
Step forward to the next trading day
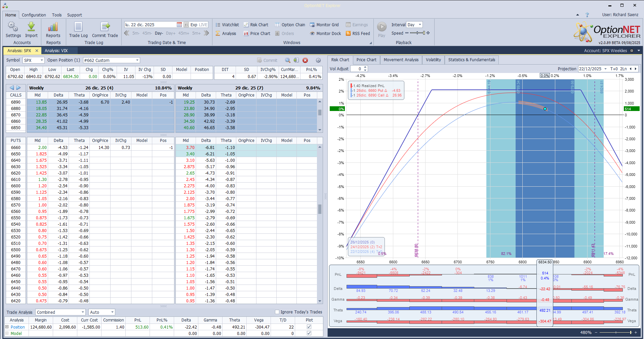(x=171, y=33)
